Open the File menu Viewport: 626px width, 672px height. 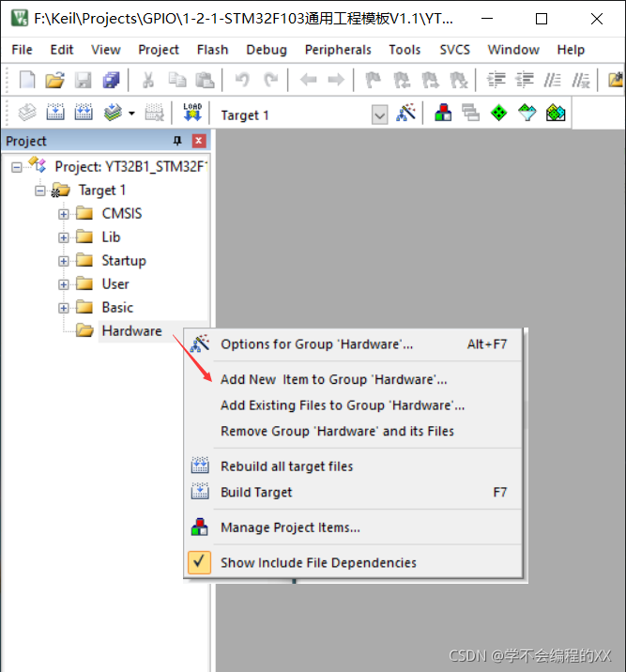pos(22,50)
